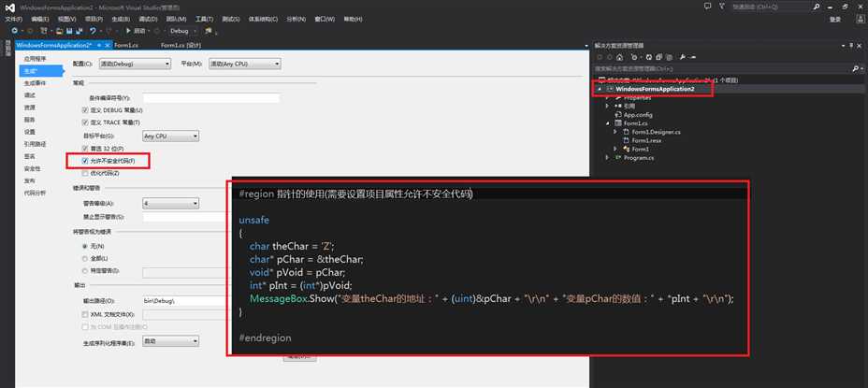868x388 pixels.
Task: Open the 窗口(W) menu
Action: tap(325, 20)
